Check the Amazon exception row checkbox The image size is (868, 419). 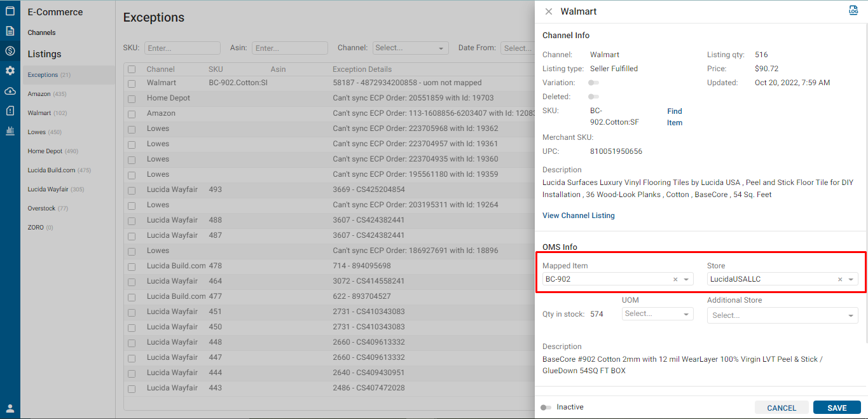click(x=132, y=114)
